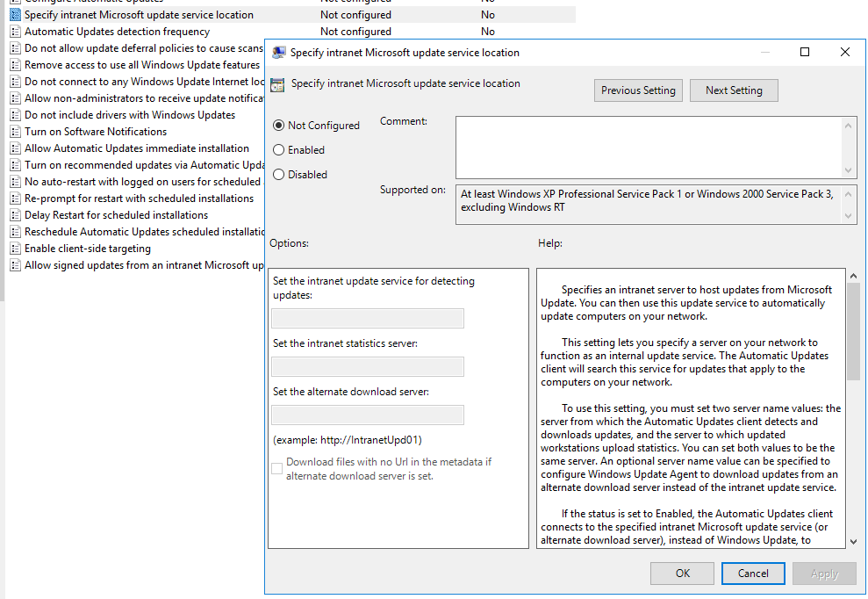Click the greyed Apply button
Screen dimensions: 868x599
coord(824,574)
